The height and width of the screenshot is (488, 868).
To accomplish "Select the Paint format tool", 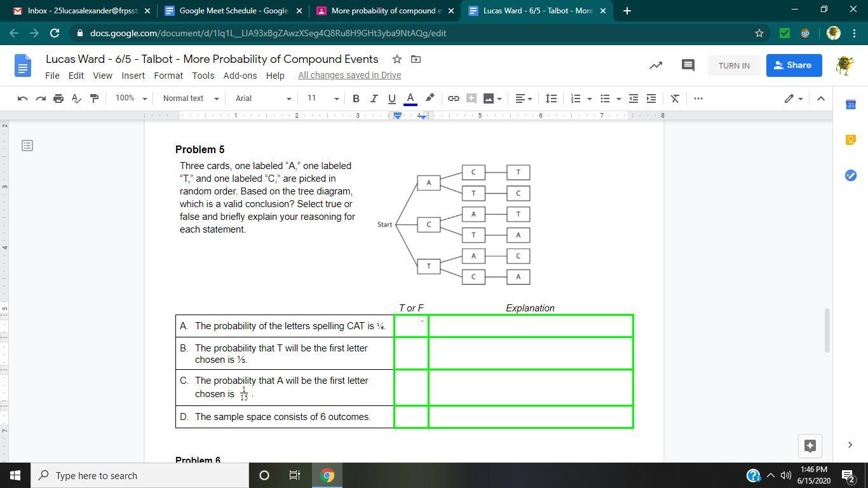I will tap(95, 98).
